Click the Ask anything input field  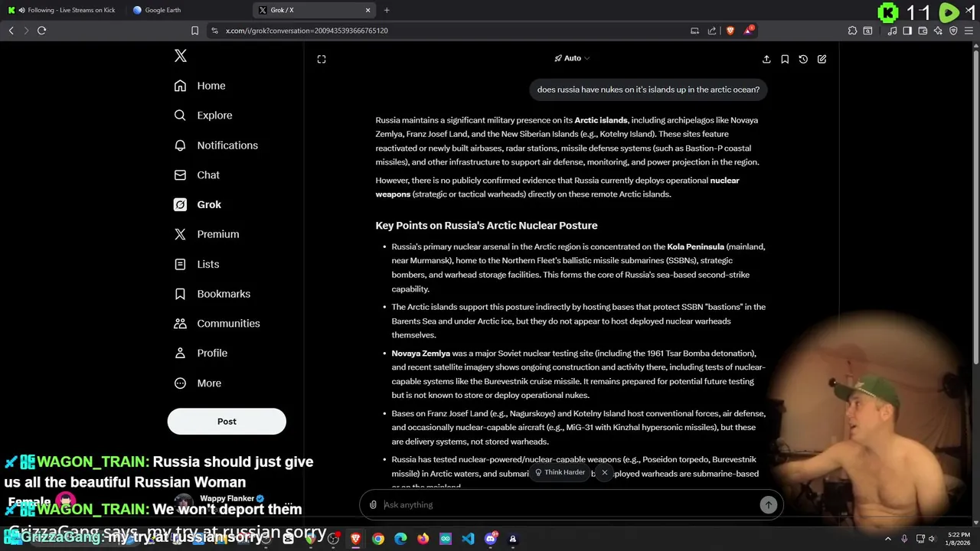570,505
